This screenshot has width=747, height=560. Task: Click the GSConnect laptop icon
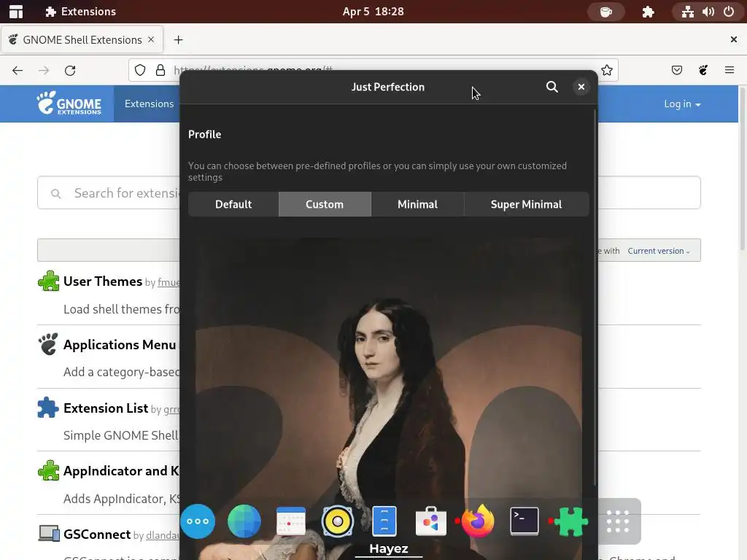point(49,534)
